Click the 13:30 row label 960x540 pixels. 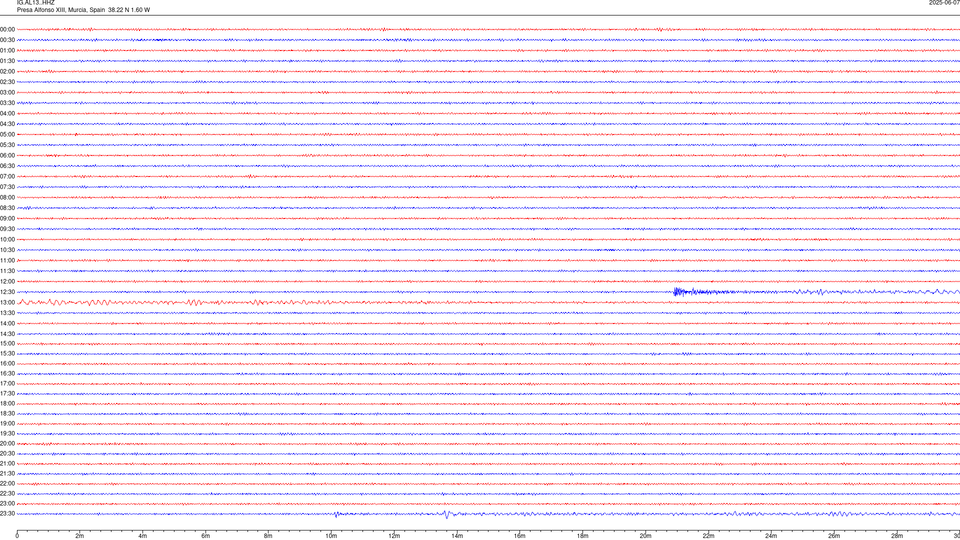point(7,313)
